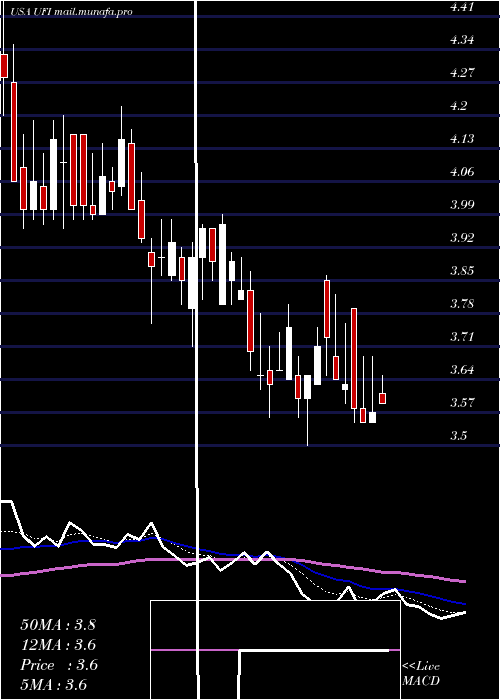Select the 4.06 price axis label

pyautogui.click(x=462, y=171)
